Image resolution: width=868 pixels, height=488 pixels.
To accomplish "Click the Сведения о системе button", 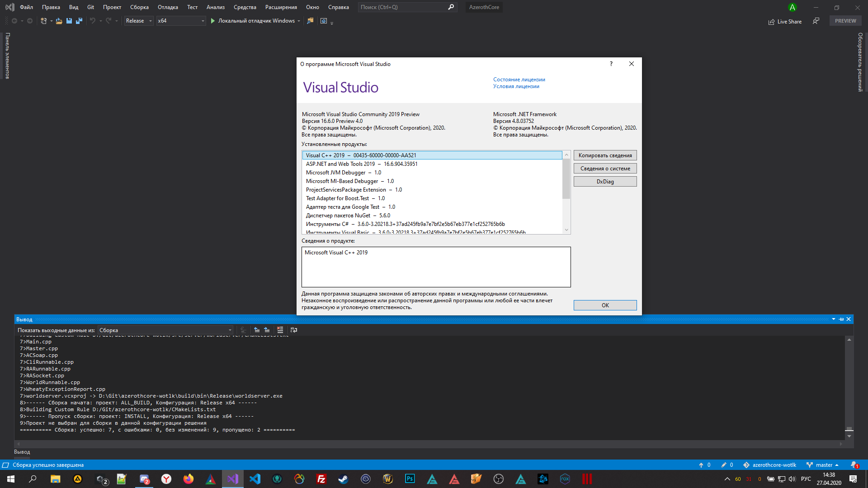I will tap(605, 169).
